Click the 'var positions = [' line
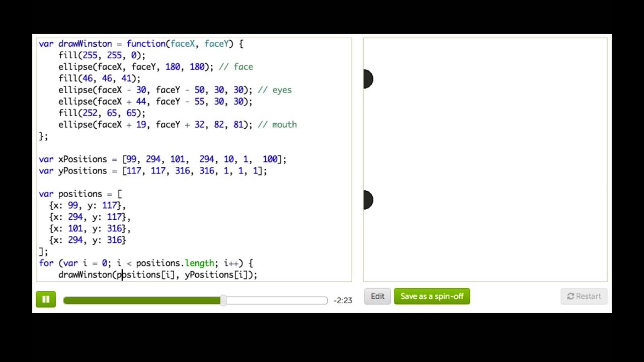This screenshot has width=644, height=362. pos(80,194)
